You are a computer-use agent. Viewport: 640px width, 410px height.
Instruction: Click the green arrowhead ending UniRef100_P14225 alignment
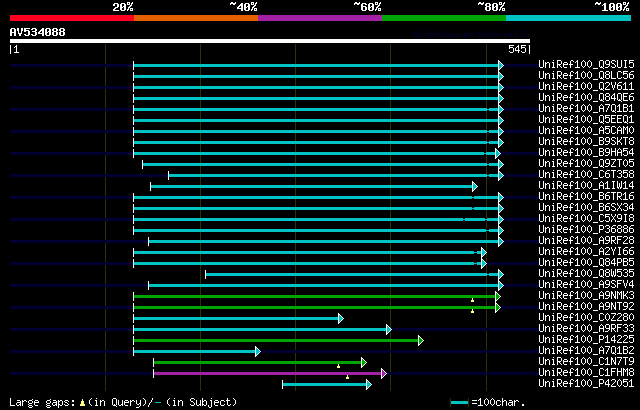tap(421, 341)
